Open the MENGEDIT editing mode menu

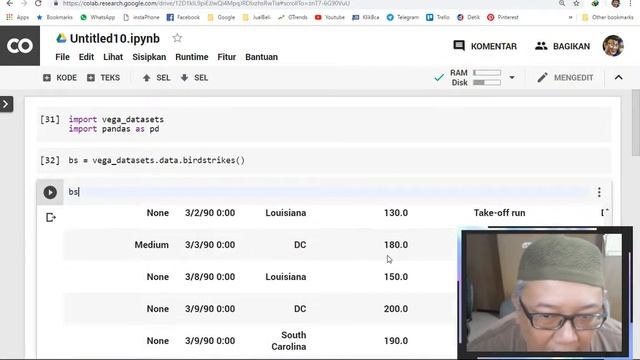pyautogui.click(x=565, y=78)
